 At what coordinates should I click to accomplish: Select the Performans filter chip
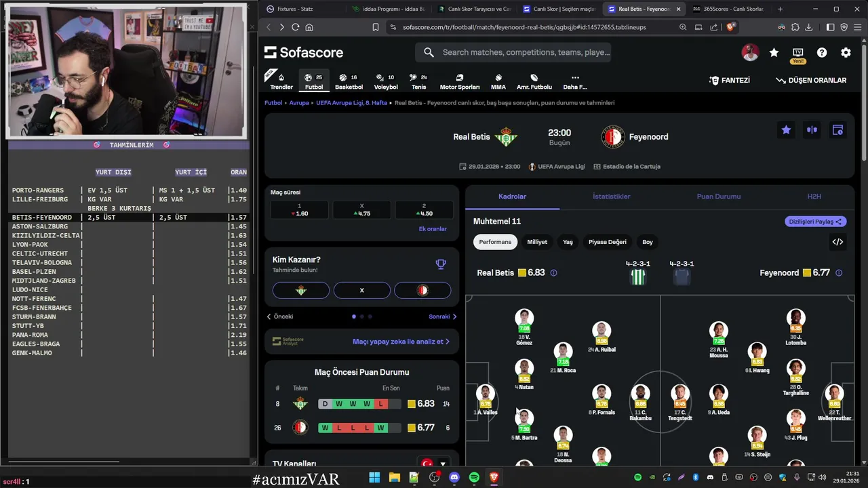point(495,242)
